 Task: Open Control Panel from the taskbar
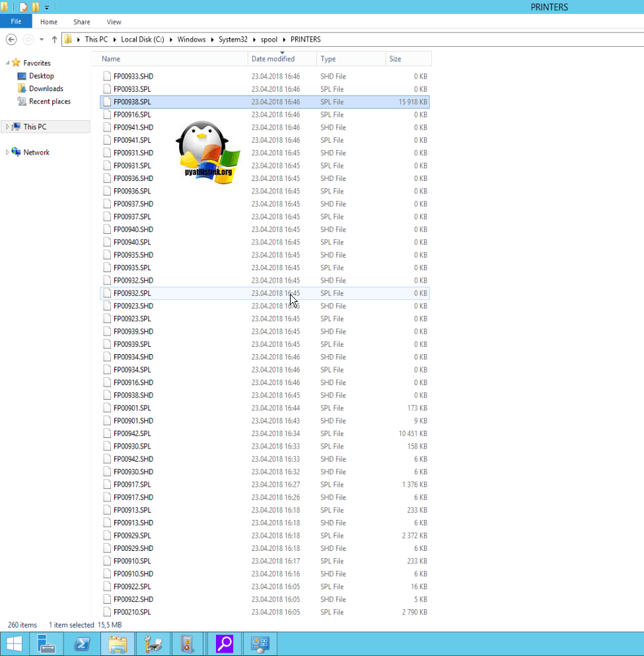[260, 643]
